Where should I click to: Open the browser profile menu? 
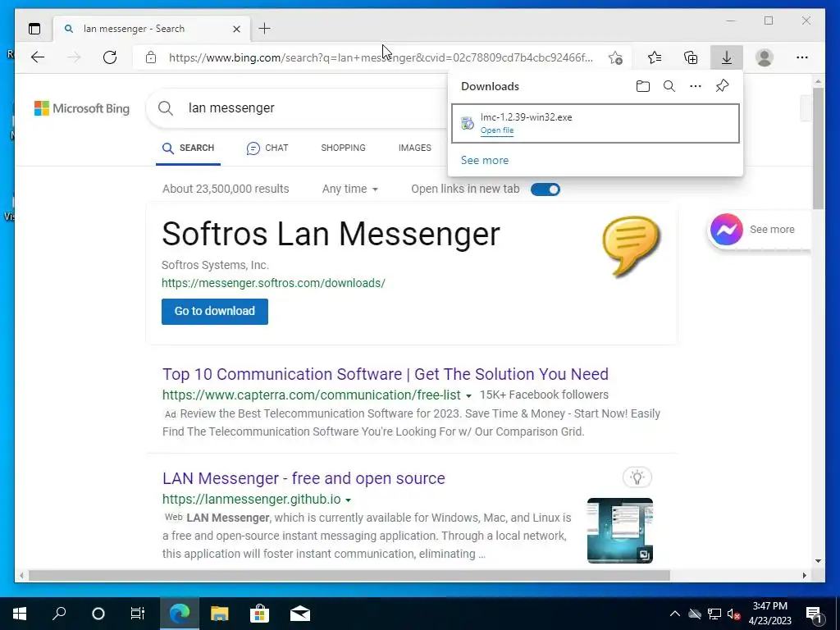[765, 57]
